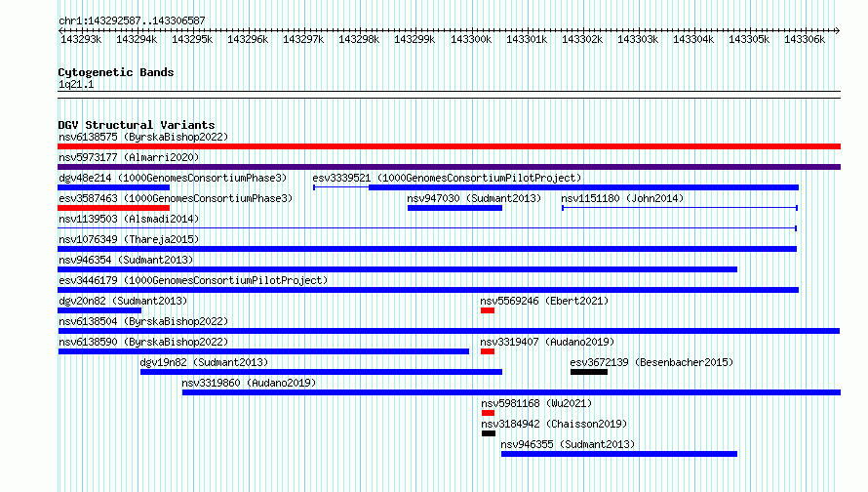Open the esv3672139 (Besenbacher2015) label
Screen dimensions: 868x492
[651, 362]
